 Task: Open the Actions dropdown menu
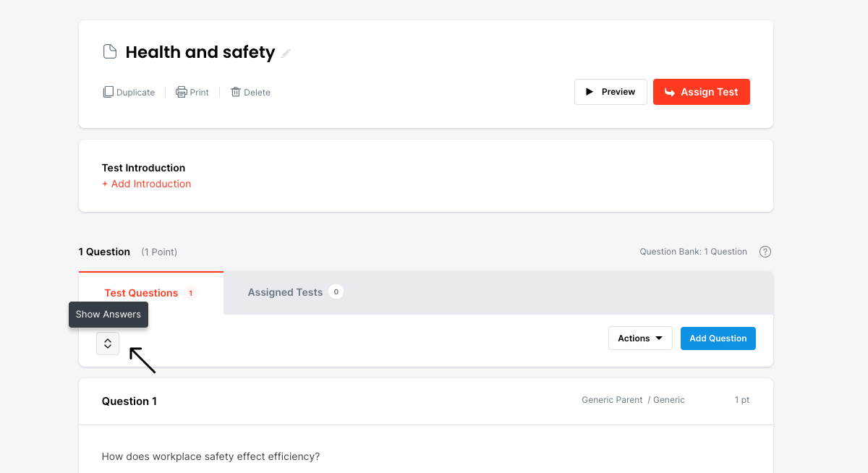pos(640,338)
